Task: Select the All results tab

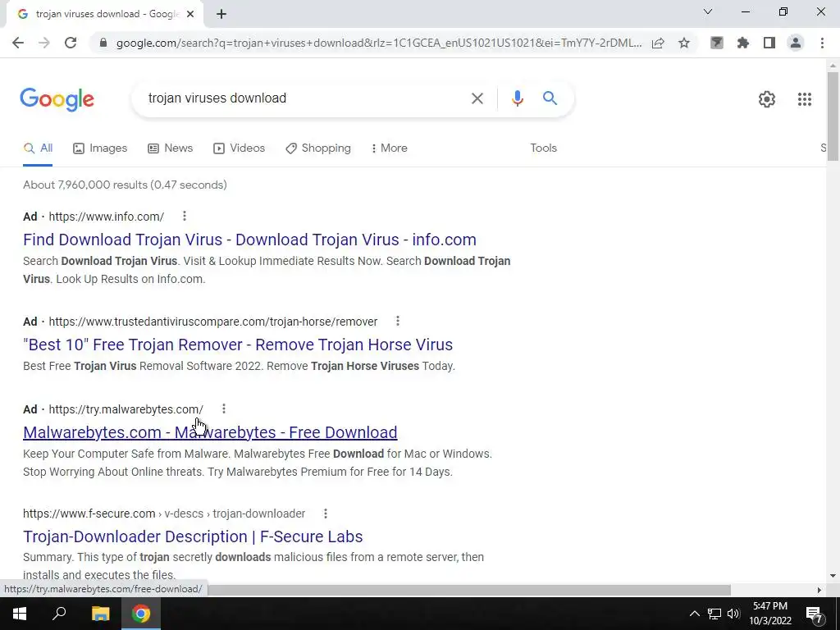Action: coord(38,148)
